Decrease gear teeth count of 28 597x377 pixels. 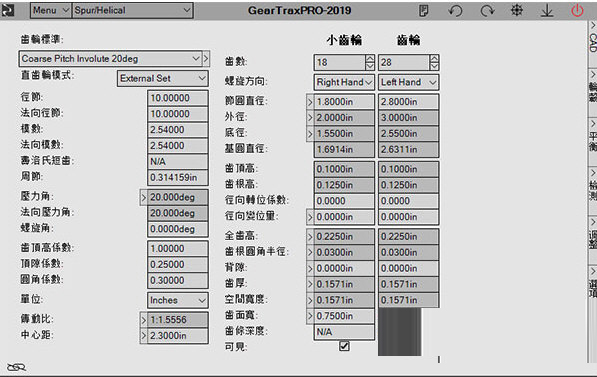434,66
